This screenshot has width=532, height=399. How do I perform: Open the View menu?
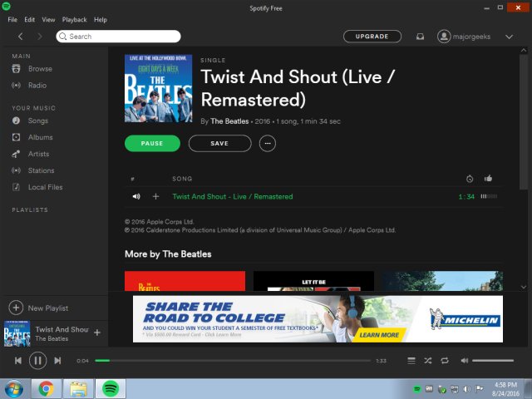48,20
